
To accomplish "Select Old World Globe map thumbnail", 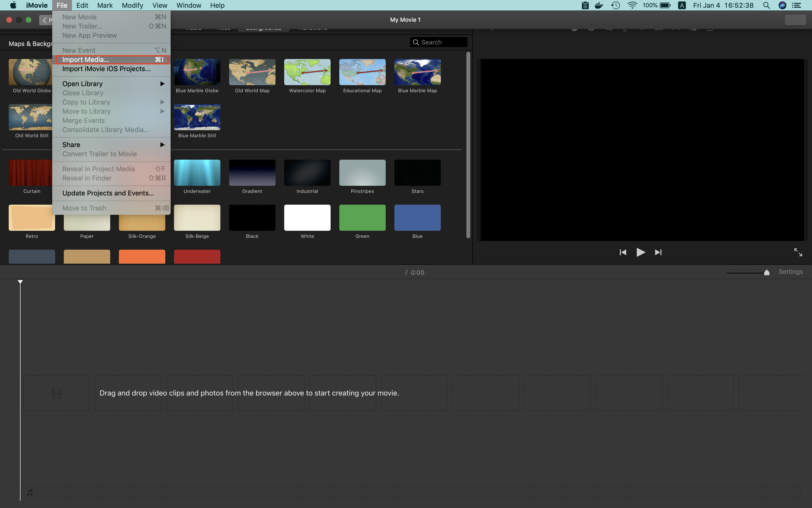I will pyautogui.click(x=30, y=72).
